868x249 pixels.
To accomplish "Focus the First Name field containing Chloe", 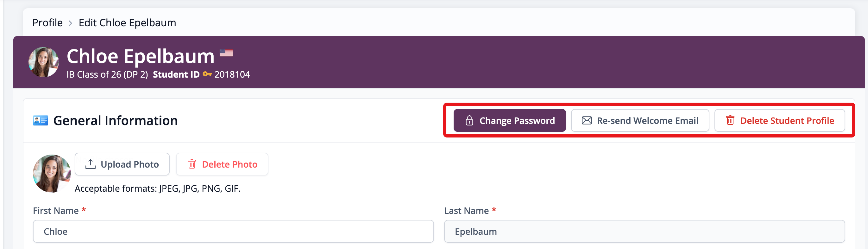I will pyautogui.click(x=233, y=231).
